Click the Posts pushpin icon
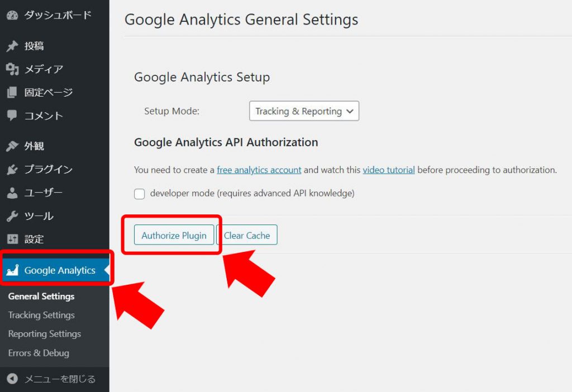Screen dimensions: 572x392 (12, 46)
